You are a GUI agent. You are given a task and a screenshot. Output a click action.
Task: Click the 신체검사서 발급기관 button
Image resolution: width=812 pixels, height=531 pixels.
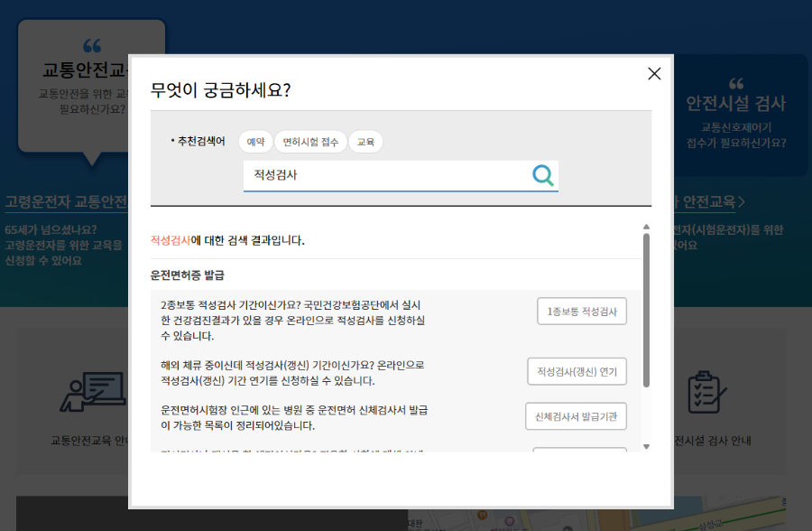tap(576, 416)
